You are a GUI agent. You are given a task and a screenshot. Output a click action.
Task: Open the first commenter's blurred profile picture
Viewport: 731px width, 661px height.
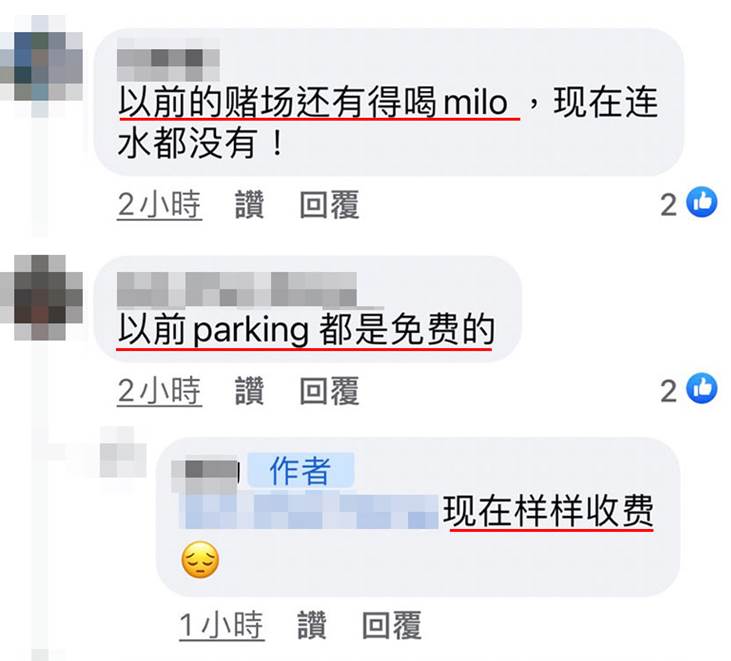coord(43,65)
